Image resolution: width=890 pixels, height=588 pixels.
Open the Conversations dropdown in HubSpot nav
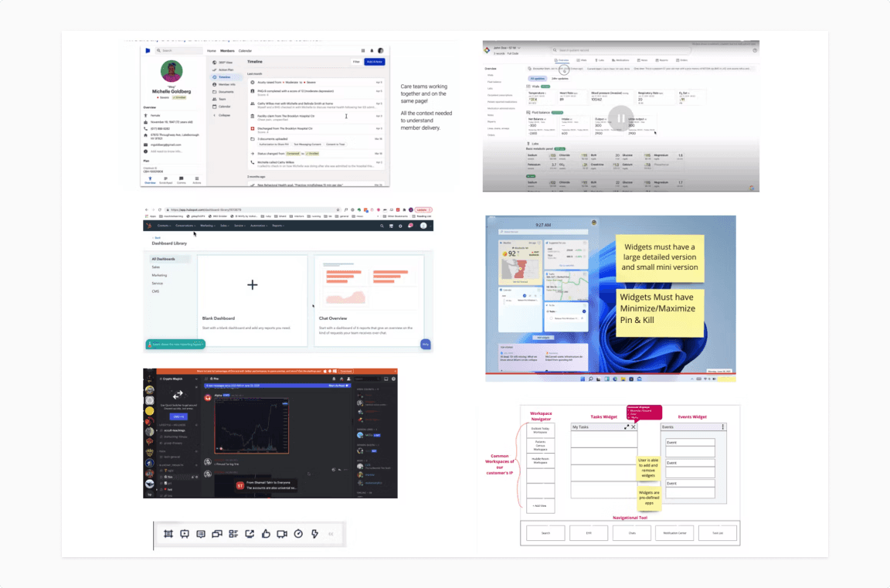click(185, 226)
